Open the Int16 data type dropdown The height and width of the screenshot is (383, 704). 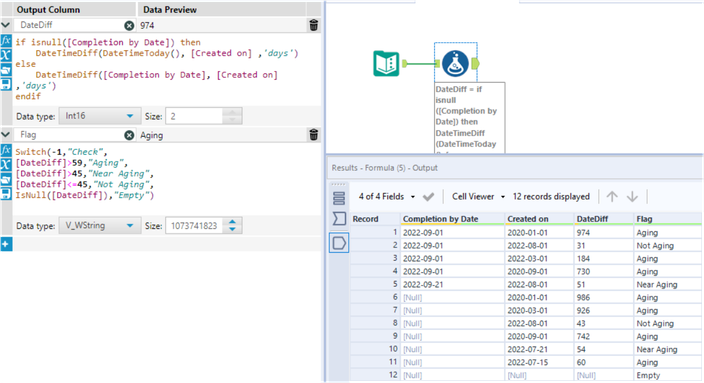pos(100,116)
